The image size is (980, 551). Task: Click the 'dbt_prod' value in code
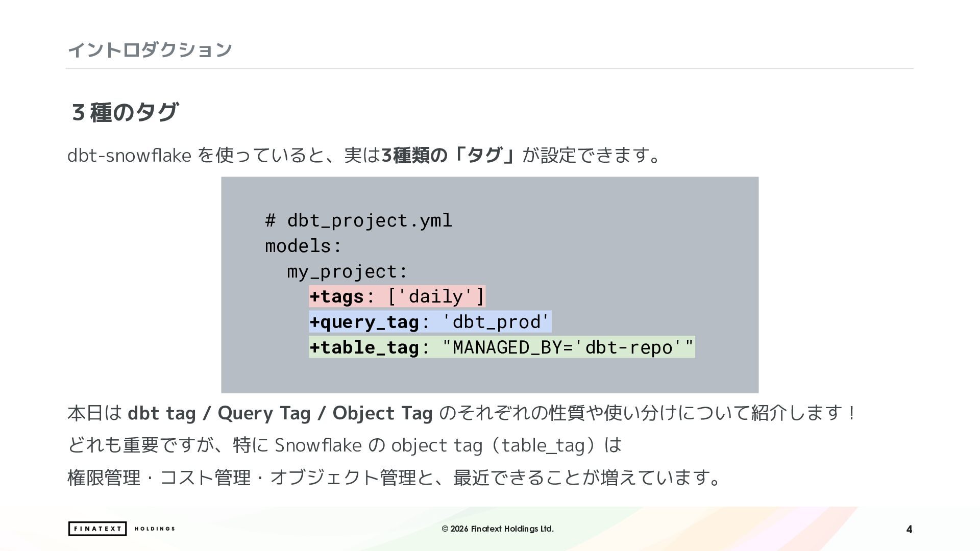click(496, 322)
